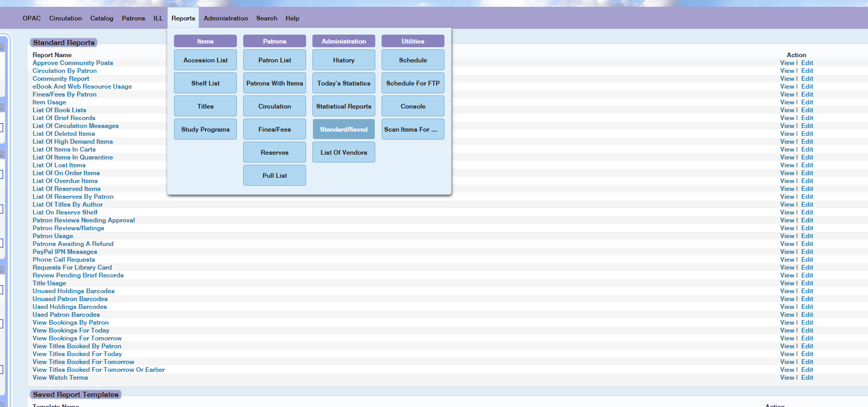Open the Help menu

[x=292, y=18]
